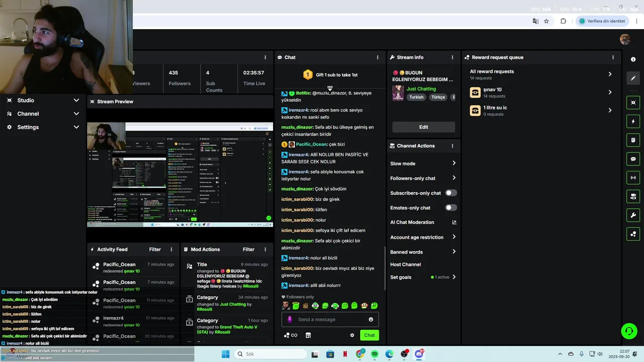Expand the 1 litre su ic reward
Image resolution: width=644 pixels, height=362 pixels.
[x=610, y=111]
